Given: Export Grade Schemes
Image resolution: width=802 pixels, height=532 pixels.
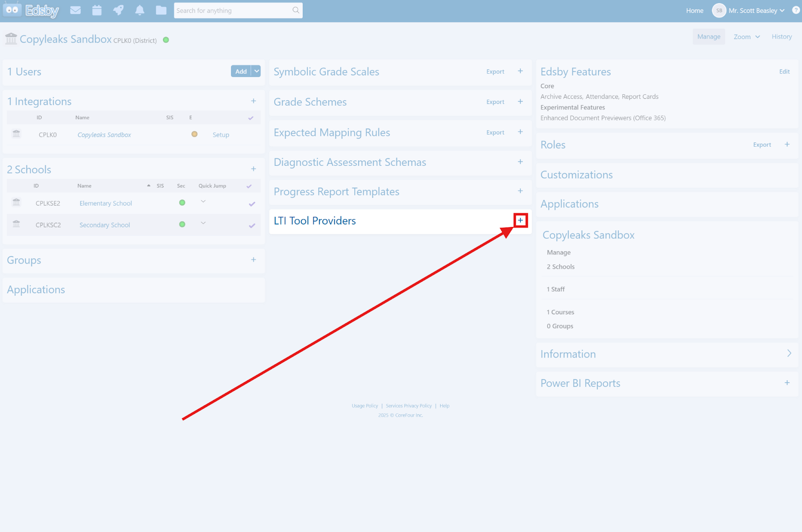Looking at the screenshot, I should tap(495, 102).
